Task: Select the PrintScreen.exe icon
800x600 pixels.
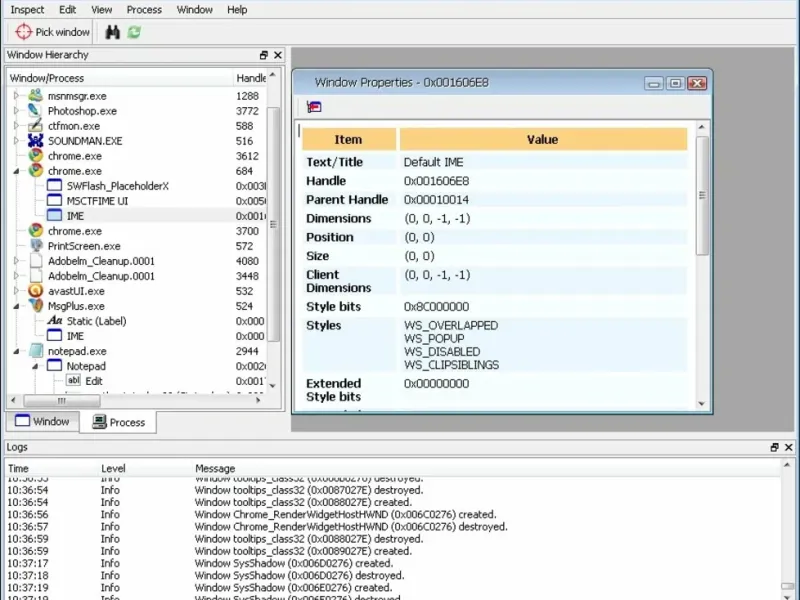Action: 35,245
